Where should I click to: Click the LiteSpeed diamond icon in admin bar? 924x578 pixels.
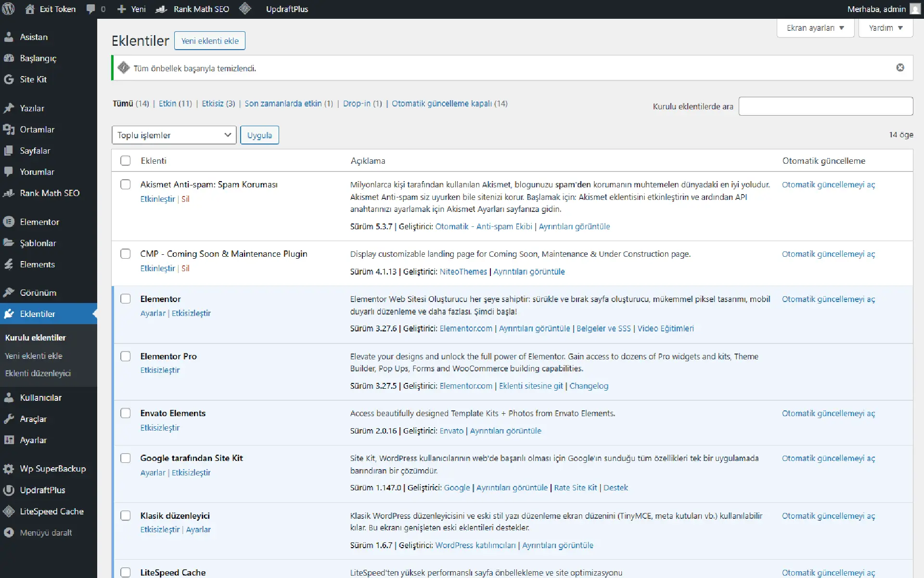pyautogui.click(x=245, y=9)
